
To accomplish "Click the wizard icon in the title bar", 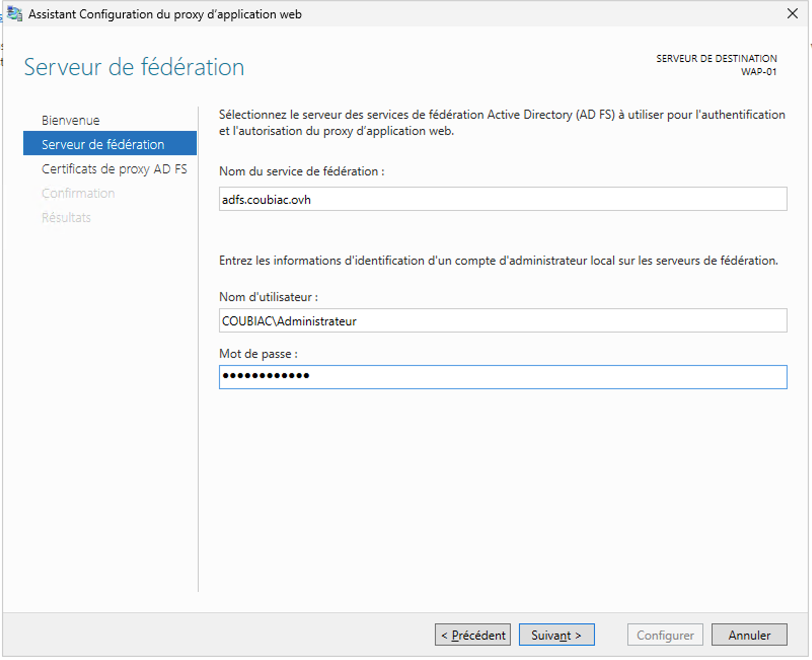I will pos(15,14).
